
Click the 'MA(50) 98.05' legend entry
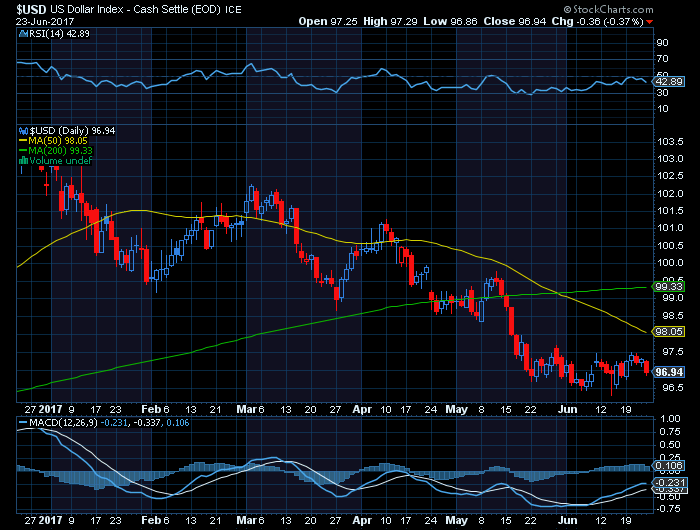pos(58,141)
